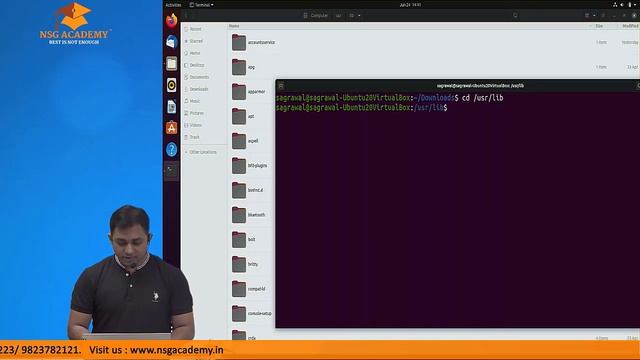Image resolution: width=640 pixels, height=360 pixels.
Task: Select the console-setup folder icon
Action: click(239, 313)
